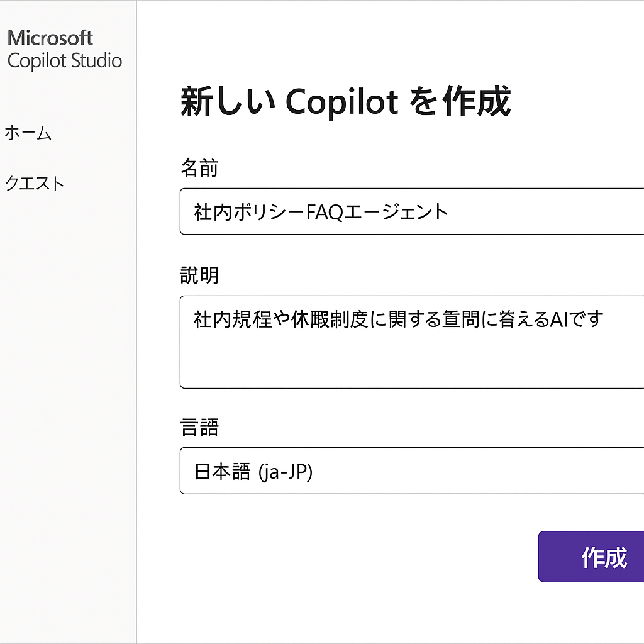Click the Microsoft Copilot Studio logo
The image size is (644, 644).
[x=64, y=49]
